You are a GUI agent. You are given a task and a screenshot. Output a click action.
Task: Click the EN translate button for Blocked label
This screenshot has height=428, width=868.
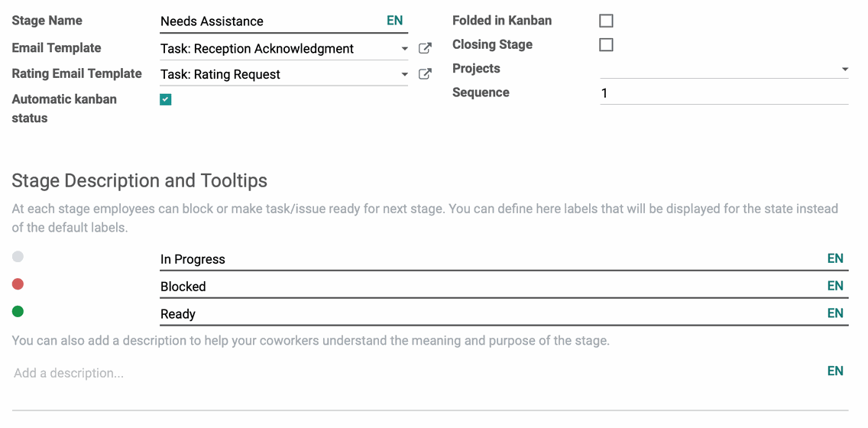point(835,286)
